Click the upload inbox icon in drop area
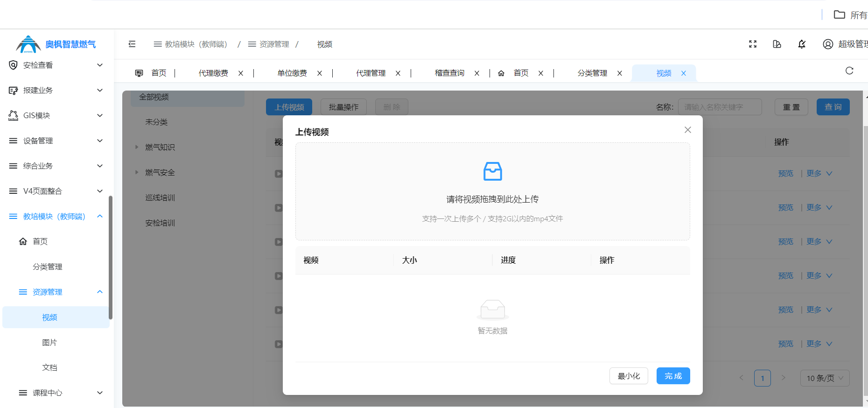The width and height of the screenshot is (868, 408). click(493, 171)
